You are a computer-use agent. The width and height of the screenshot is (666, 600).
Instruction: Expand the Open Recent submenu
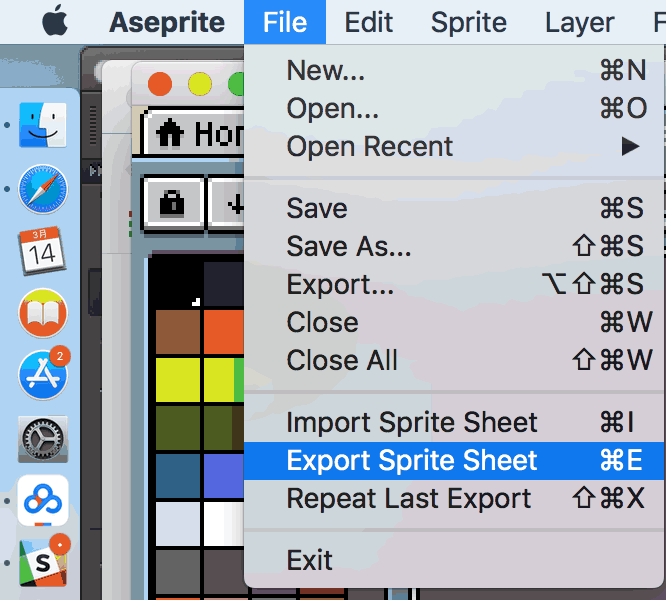[454, 146]
